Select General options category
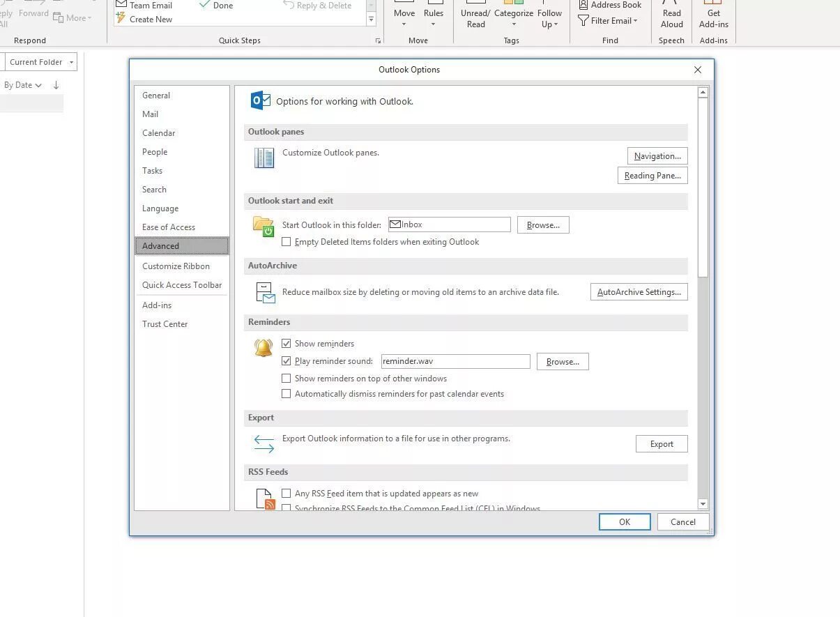This screenshot has width=840, height=617. pyautogui.click(x=181, y=96)
